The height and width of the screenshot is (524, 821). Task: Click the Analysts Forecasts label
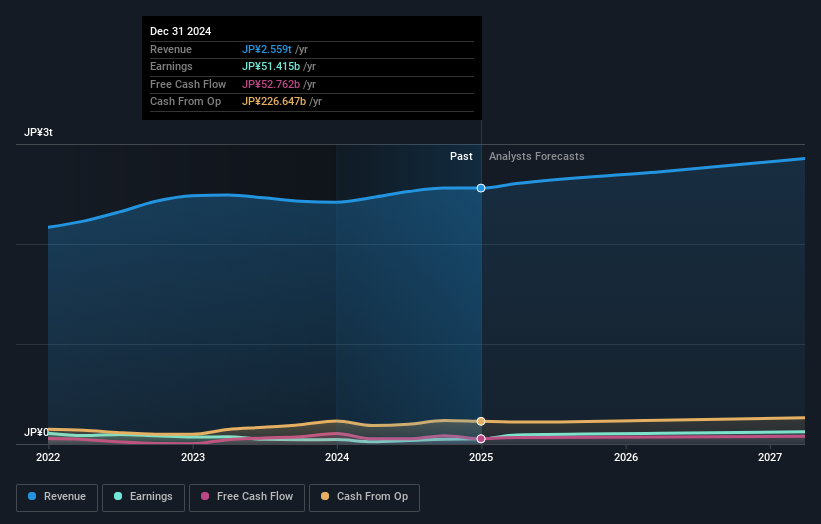[537, 156]
